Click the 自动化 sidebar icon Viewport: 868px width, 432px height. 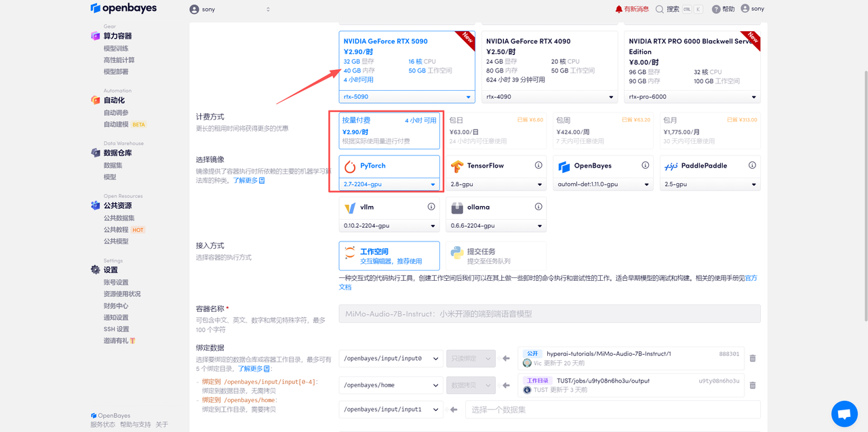pyautogui.click(x=96, y=100)
